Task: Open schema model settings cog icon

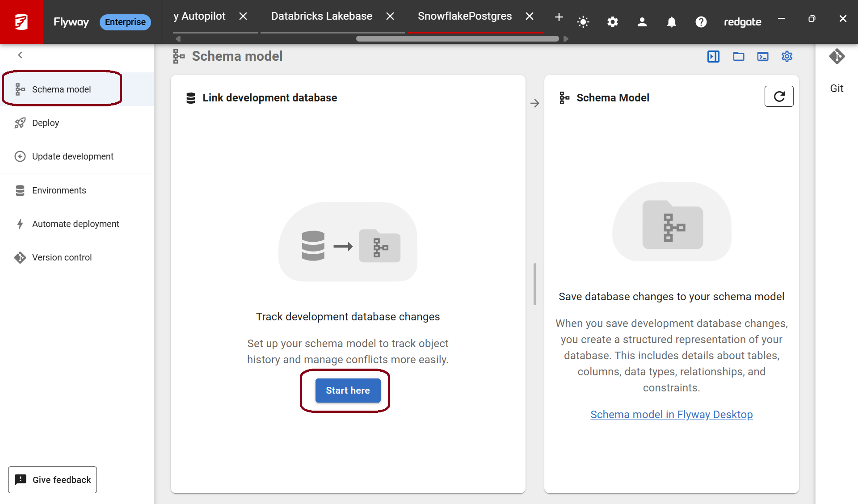Action: pos(787,56)
